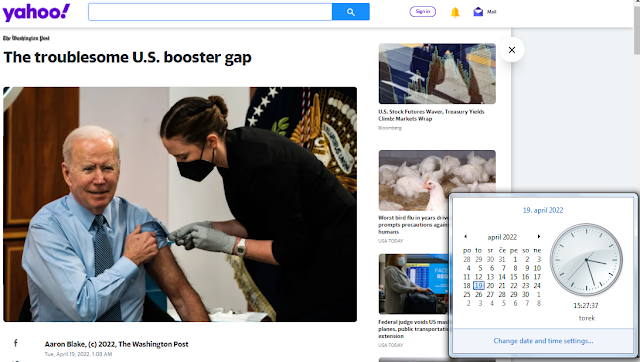Open notifications bell icon
640x362 pixels.
[x=455, y=12]
